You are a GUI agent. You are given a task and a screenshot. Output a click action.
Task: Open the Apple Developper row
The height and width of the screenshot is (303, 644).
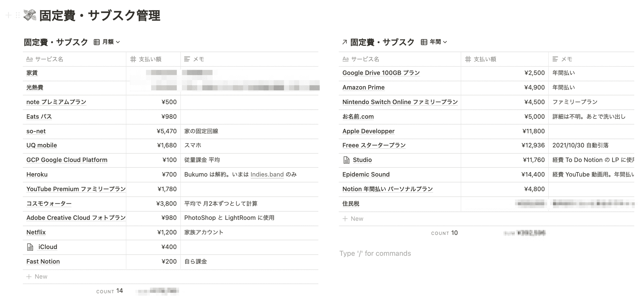coord(368,131)
